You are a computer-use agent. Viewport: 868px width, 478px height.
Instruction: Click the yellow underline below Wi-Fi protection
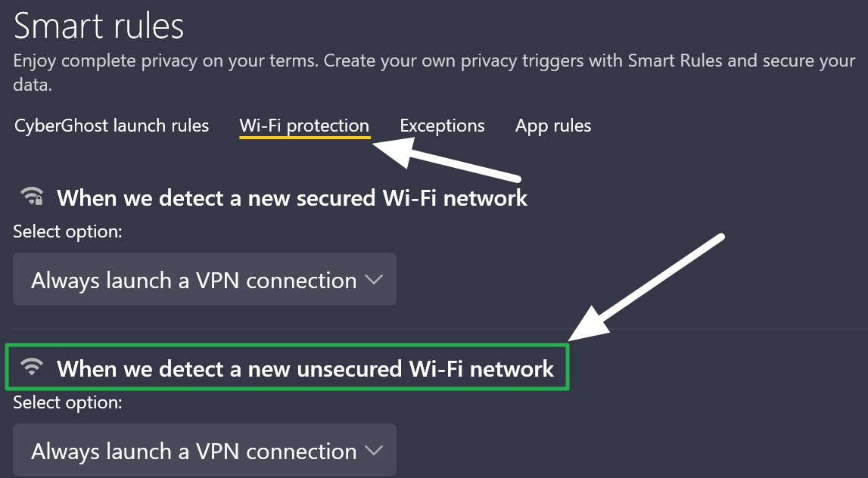(x=304, y=139)
